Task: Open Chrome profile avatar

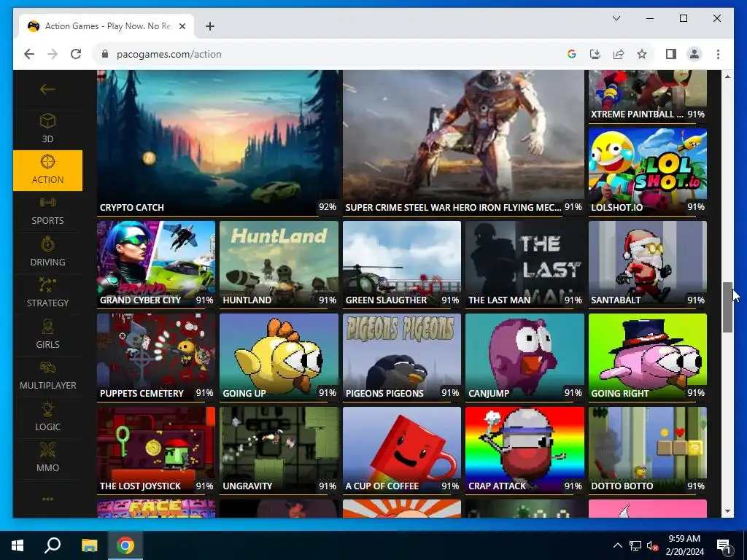Action: (x=694, y=54)
